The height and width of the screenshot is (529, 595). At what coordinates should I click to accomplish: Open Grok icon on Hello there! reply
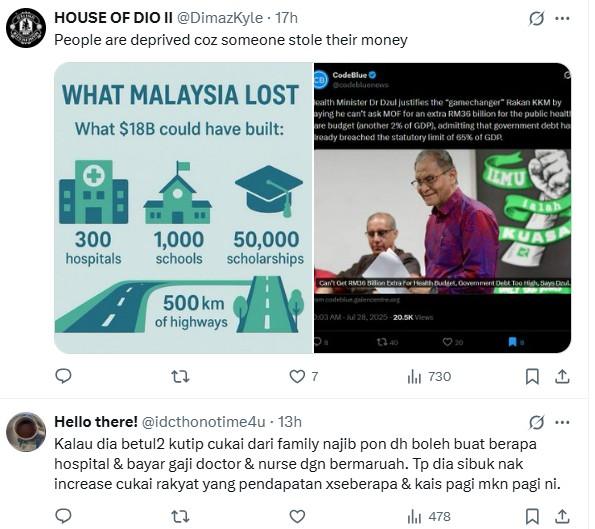pos(537,422)
